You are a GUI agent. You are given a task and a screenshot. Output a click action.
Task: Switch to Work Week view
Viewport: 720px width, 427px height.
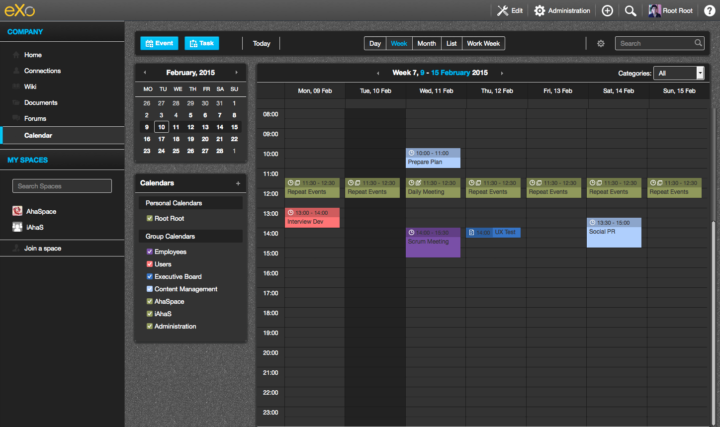coord(484,44)
